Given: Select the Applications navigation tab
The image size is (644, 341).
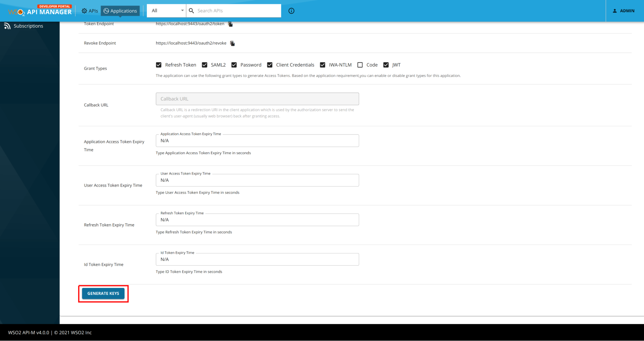Looking at the screenshot, I should [x=123, y=11].
